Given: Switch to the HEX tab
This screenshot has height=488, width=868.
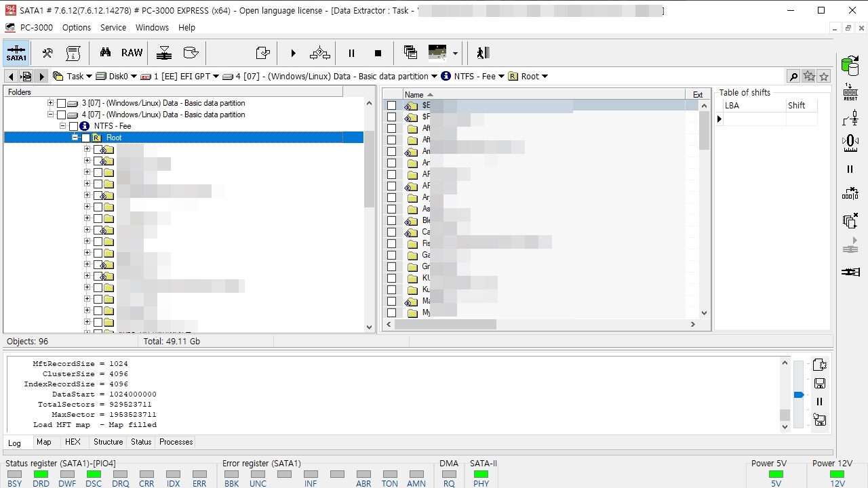Looking at the screenshot, I should tap(73, 442).
